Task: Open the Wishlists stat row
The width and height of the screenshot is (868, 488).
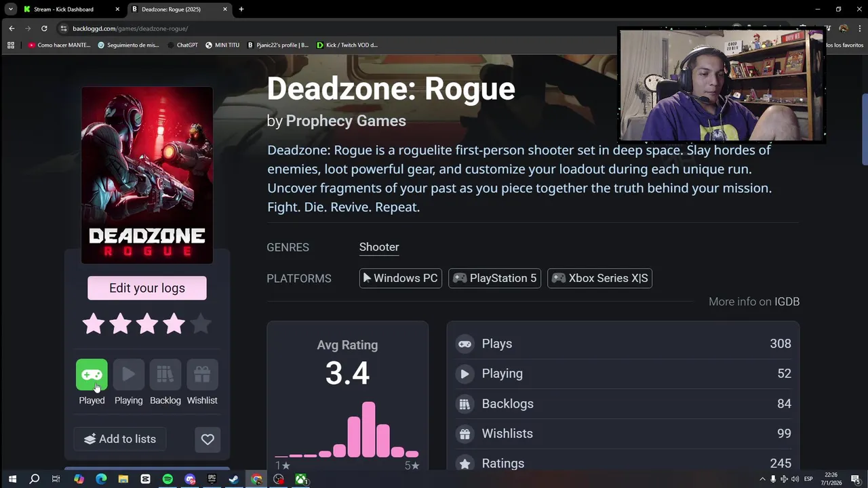Action: pyautogui.click(x=623, y=433)
